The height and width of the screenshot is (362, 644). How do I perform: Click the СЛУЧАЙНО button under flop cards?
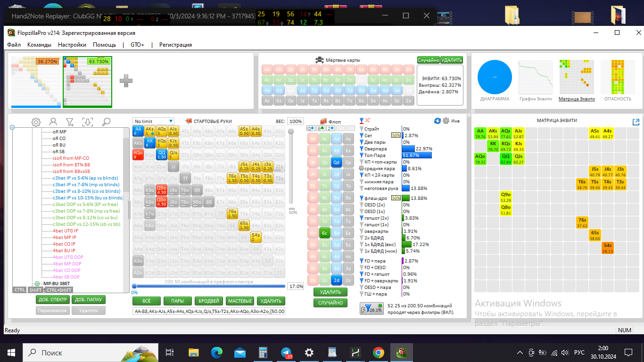coord(330,303)
